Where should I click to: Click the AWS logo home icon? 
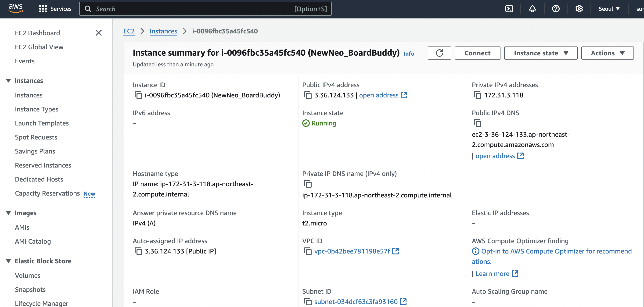click(x=15, y=8)
